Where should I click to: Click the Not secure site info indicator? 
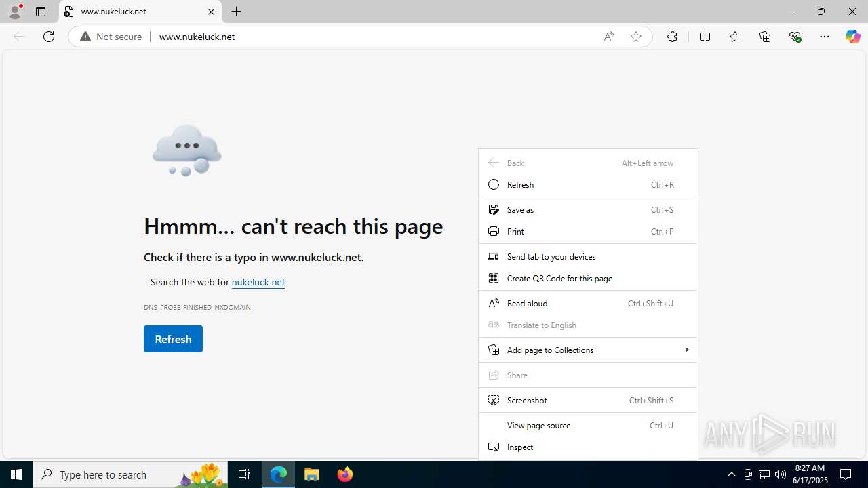[111, 37]
